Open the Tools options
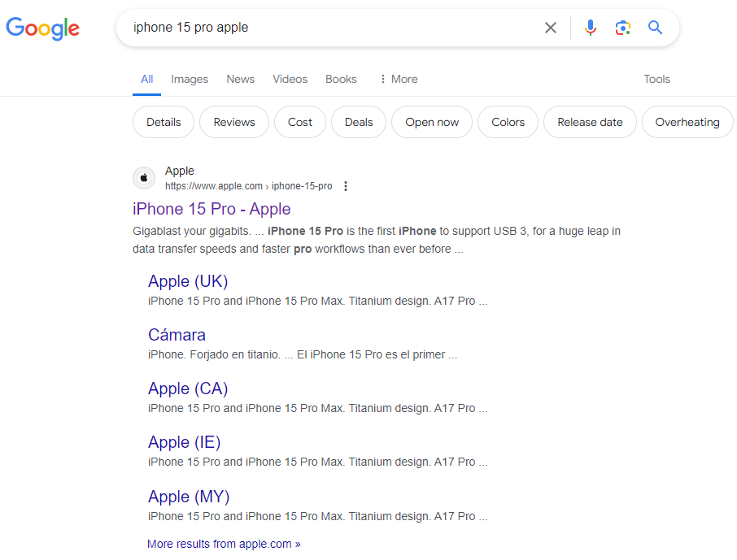The height and width of the screenshot is (560, 737). tap(656, 79)
